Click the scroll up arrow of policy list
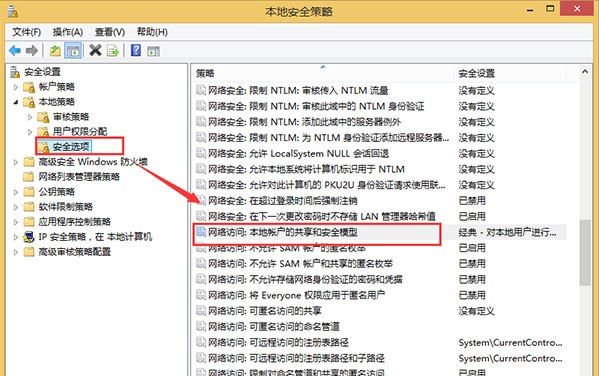The image size is (599, 376). (x=584, y=71)
